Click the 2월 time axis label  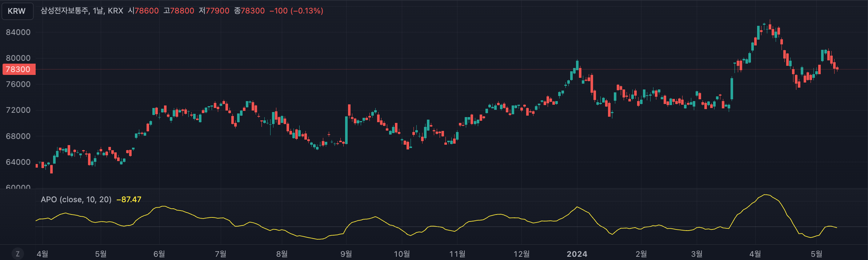pos(641,254)
